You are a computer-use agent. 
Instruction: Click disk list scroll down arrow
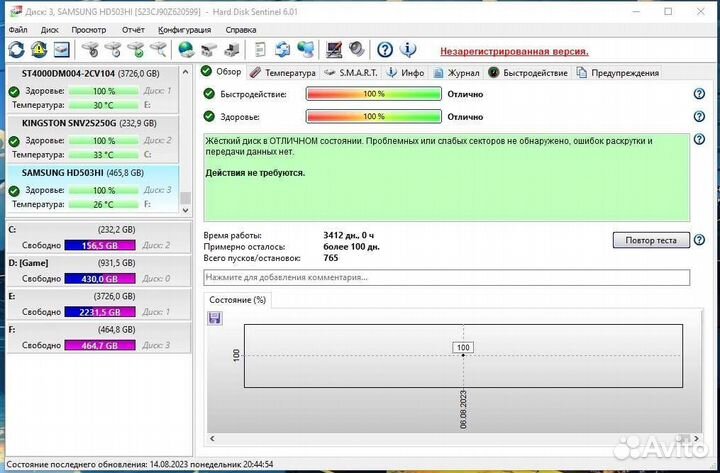click(x=185, y=210)
